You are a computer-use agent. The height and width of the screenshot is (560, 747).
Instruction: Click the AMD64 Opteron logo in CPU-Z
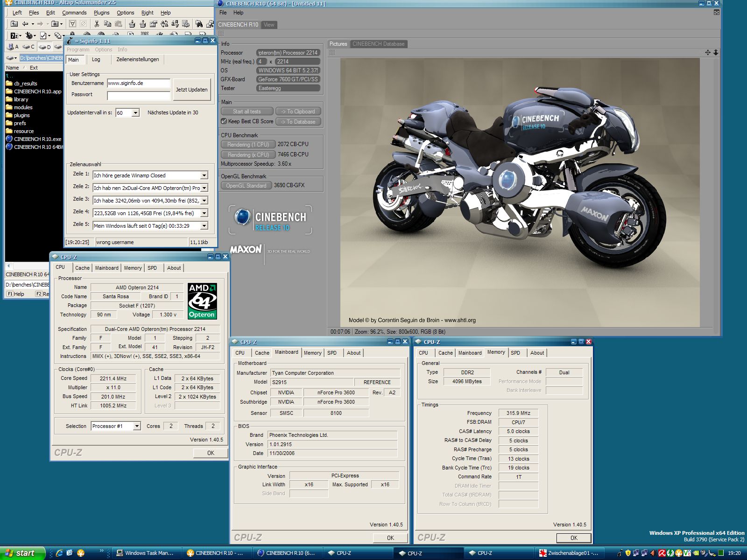coord(202,301)
